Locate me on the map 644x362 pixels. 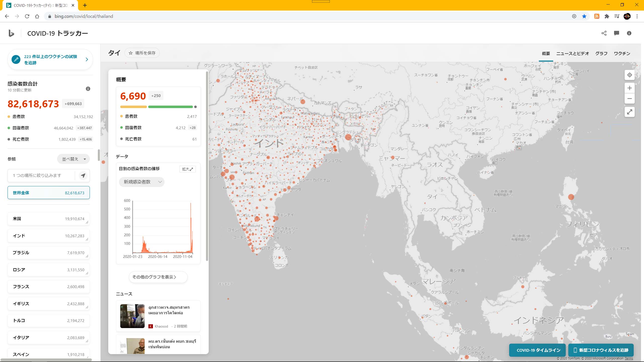(630, 75)
